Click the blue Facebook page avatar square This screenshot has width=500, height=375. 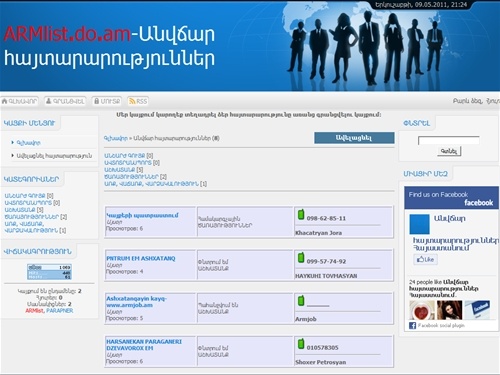pos(419,224)
